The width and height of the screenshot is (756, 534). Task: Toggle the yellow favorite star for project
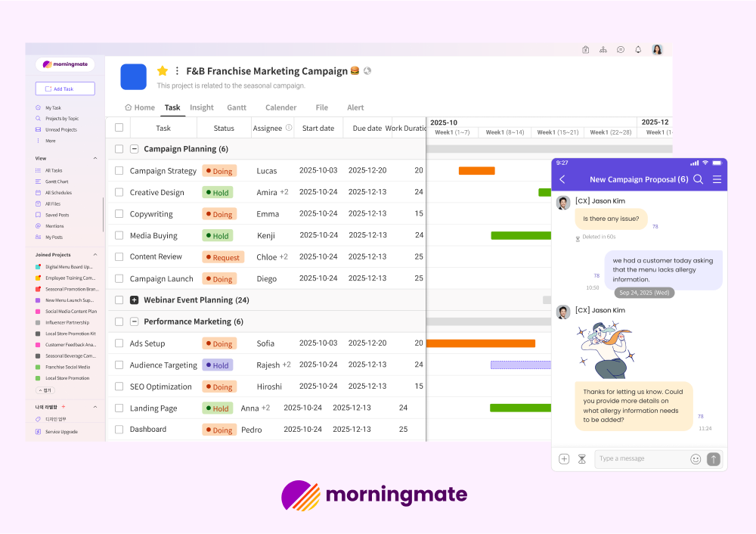click(x=162, y=71)
